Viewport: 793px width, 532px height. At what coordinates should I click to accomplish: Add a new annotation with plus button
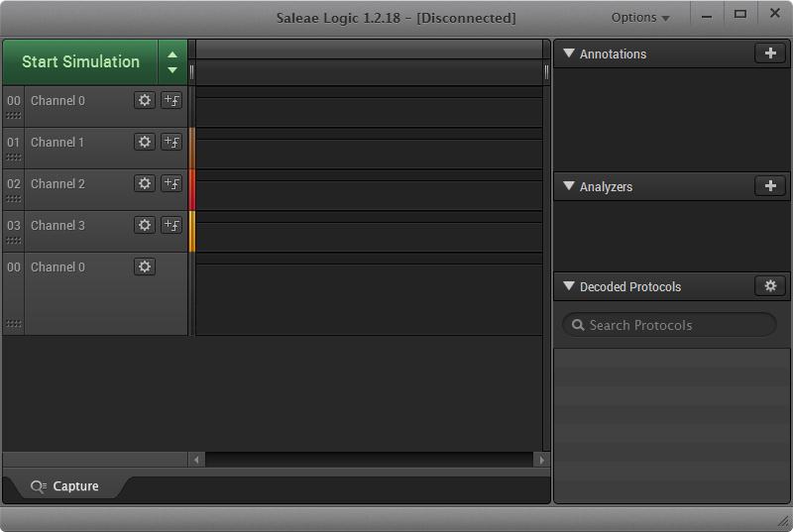(x=769, y=53)
